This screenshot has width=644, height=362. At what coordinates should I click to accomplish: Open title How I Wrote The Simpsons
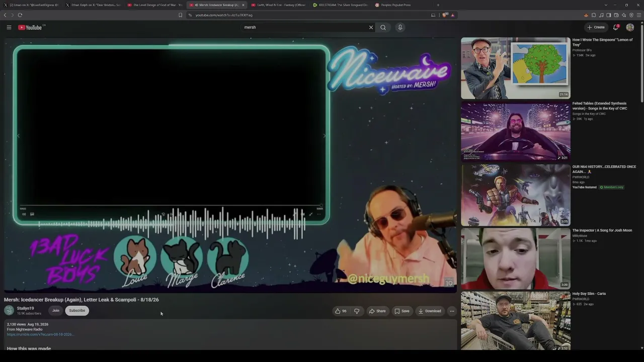coord(602,42)
